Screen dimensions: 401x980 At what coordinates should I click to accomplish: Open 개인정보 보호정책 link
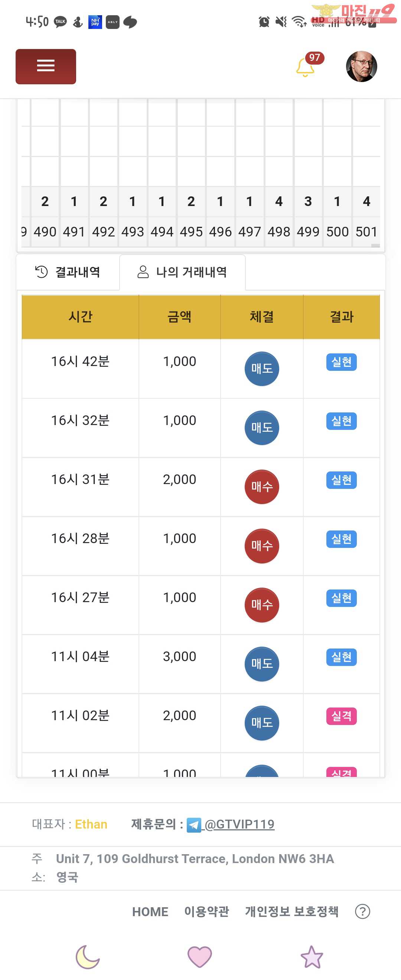point(291,912)
